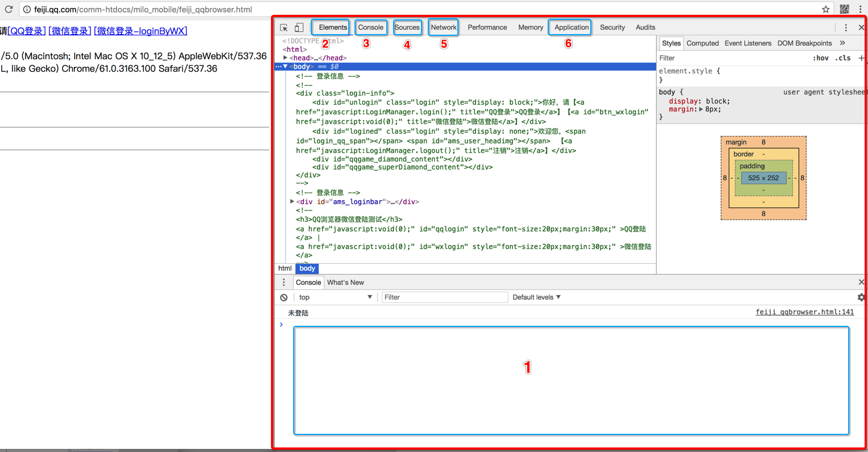Click the QQ登录 link on the page
This screenshot has height=452, width=868.
(27, 31)
